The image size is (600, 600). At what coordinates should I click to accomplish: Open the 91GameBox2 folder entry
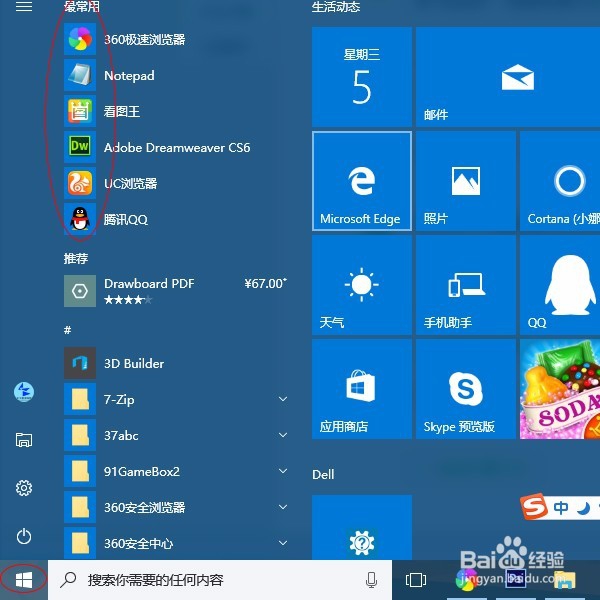[x=176, y=471]
